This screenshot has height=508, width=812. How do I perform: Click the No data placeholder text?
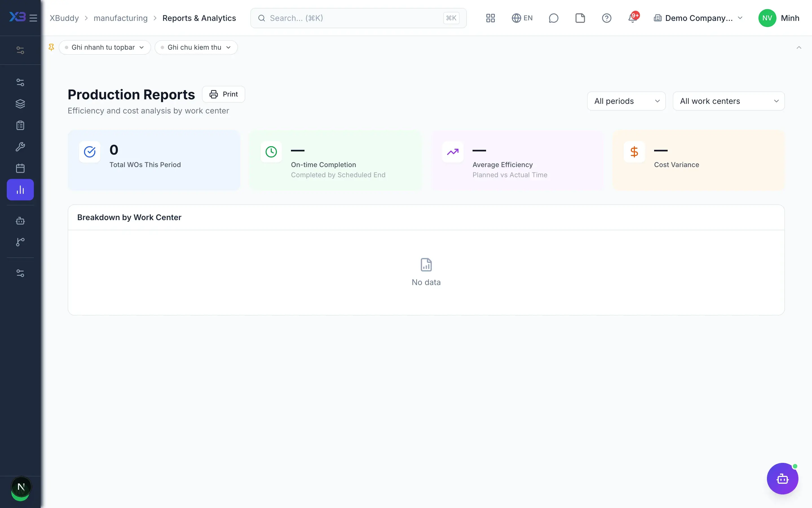click(x=426, y=282)
